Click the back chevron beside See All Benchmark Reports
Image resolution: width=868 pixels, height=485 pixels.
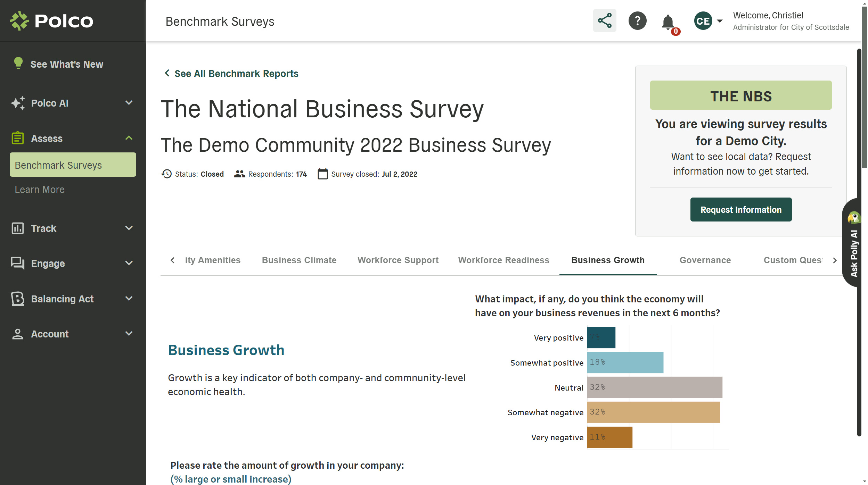pos(167,73)
